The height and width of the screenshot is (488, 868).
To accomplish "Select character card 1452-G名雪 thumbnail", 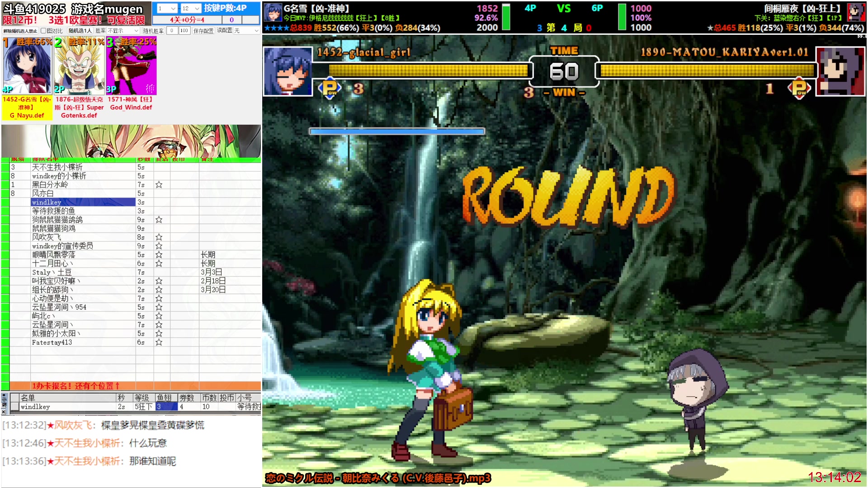I will tap(28, 66).
